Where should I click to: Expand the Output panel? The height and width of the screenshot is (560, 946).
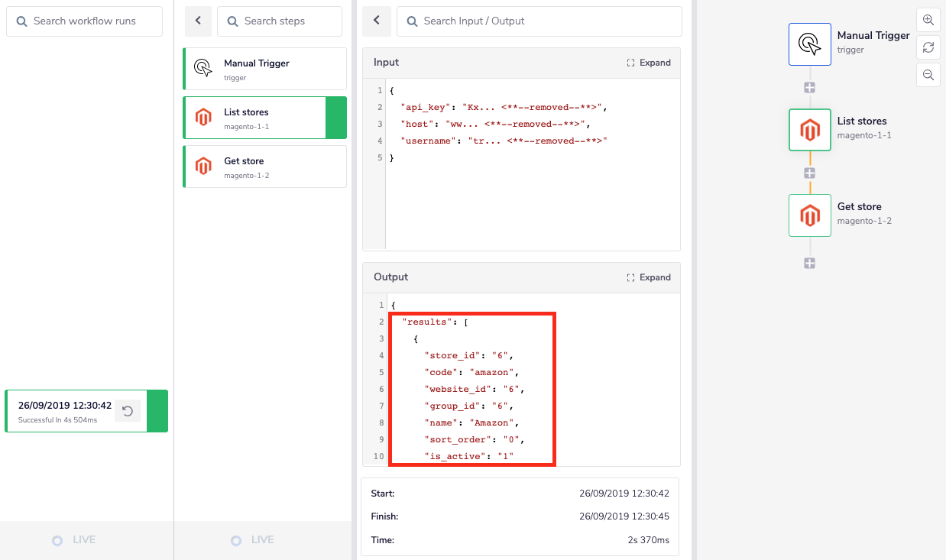(x=649, y=277)
